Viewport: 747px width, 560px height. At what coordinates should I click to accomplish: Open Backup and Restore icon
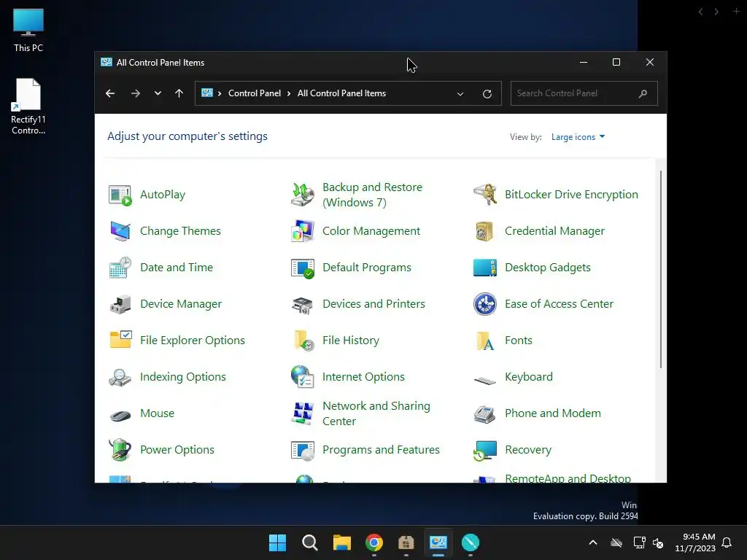tap(303, 195)
